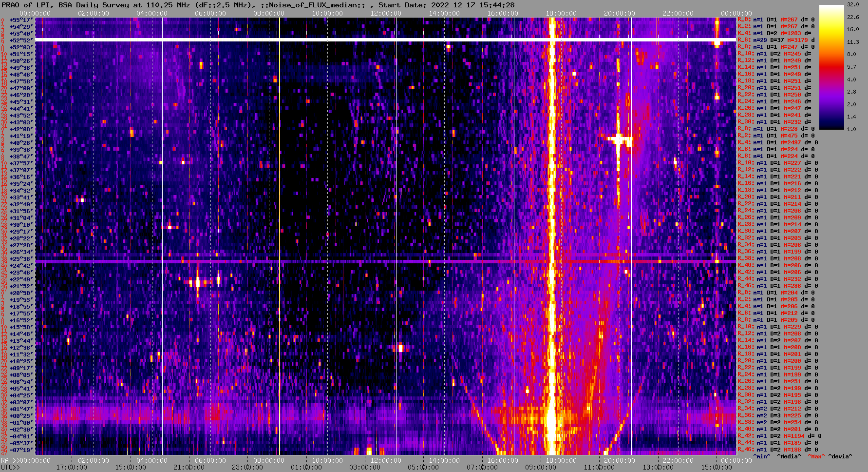
Task: Click the 11.3 value on the color scale
Action: point(853,42)
